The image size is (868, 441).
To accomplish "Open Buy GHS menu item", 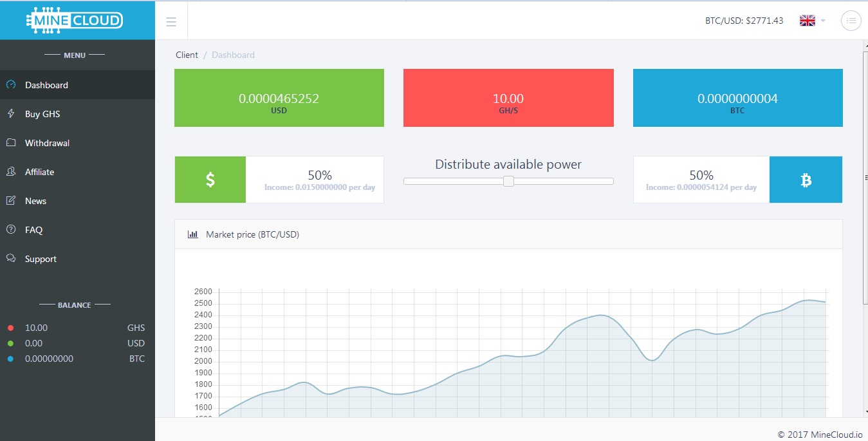I will click(77, 114).
